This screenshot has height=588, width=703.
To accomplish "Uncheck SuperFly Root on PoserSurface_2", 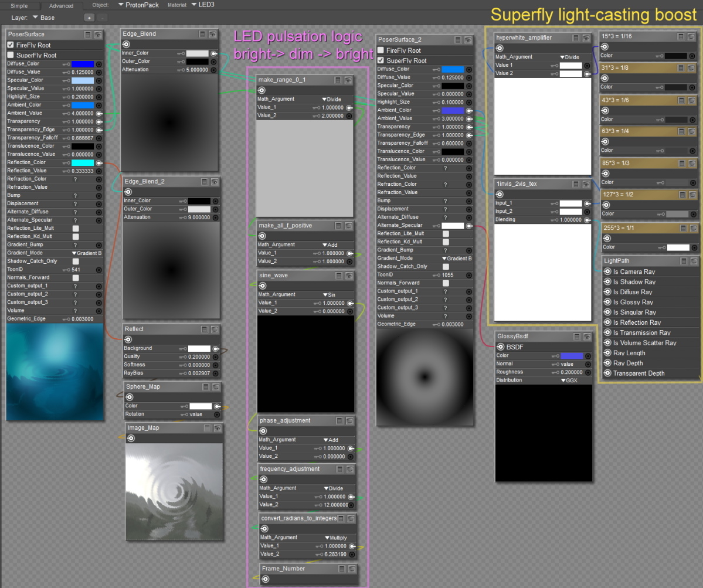I will (381, 60).
